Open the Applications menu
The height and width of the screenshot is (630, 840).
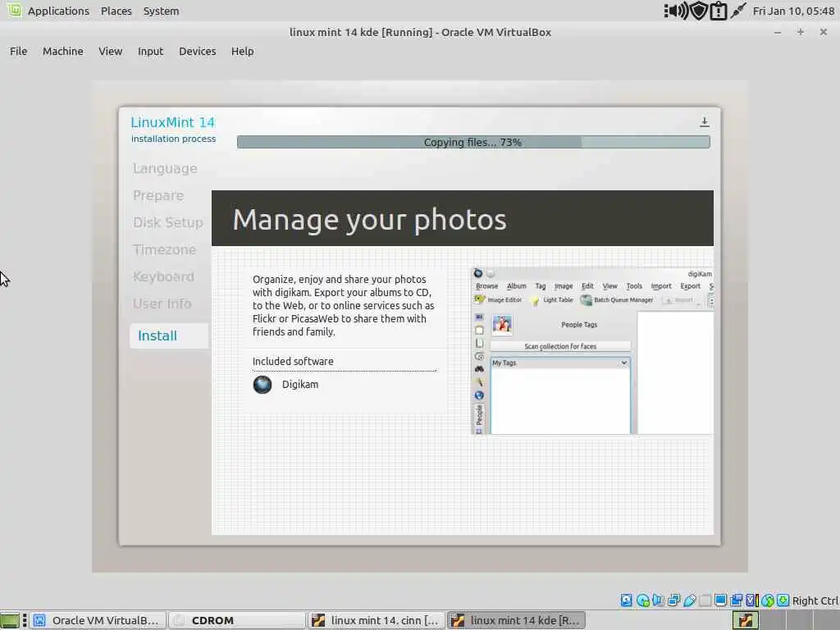point(58,11)
